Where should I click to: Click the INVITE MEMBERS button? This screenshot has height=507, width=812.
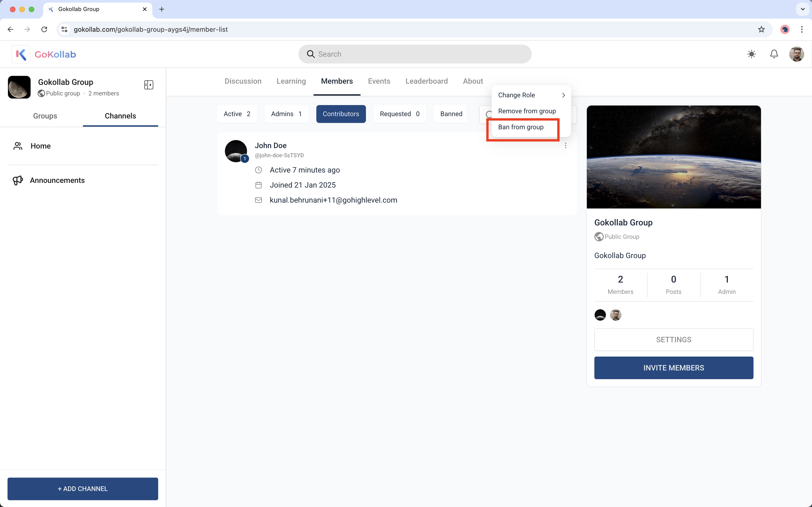click(x=673, y=368)
